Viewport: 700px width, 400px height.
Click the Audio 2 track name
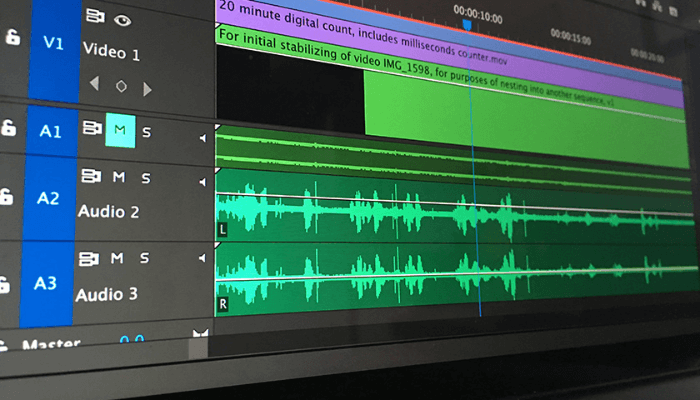pyautogui.click(x=108, y=211)
